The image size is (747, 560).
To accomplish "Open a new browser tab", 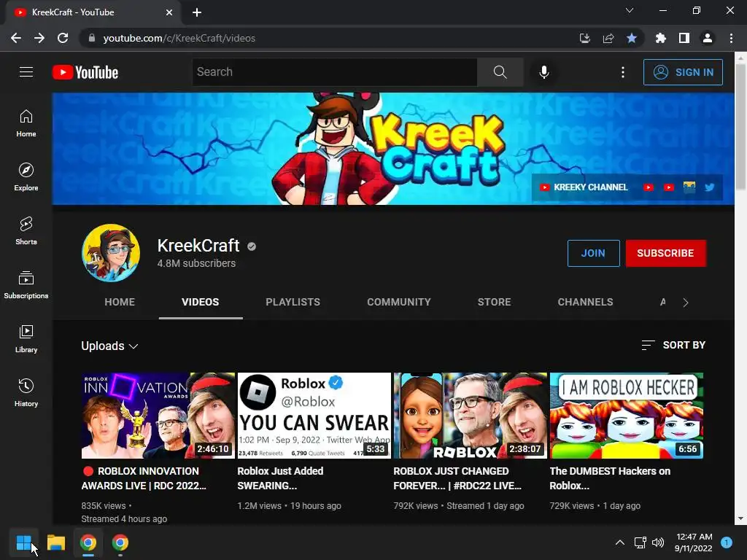I will pos(197,12).
